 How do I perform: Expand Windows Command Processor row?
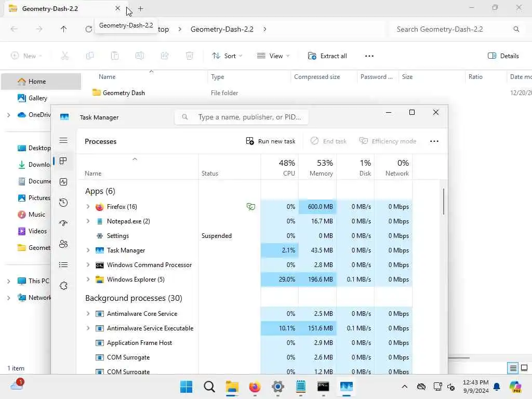point(88,265)
